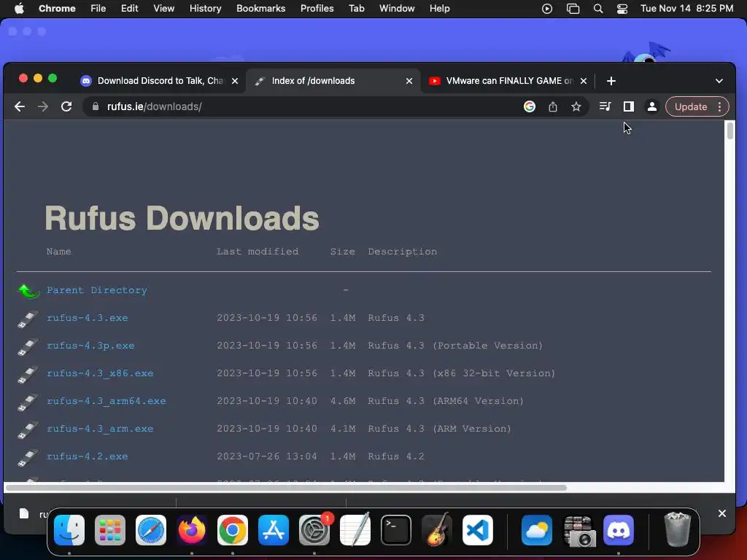Click the Update button in Chrome
747x560 pixels.
tap(690, 106)
